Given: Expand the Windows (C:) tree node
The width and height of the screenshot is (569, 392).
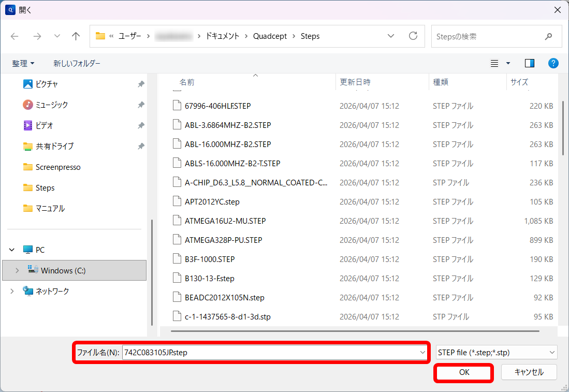Looking at the screenshot, I should pyautogui.click(x=18, y=270).
